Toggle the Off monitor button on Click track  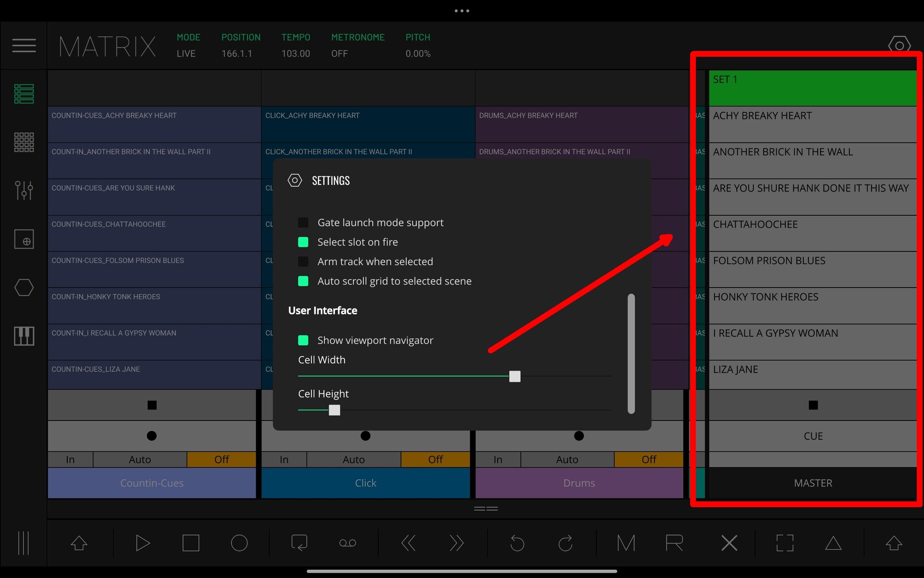435,460
